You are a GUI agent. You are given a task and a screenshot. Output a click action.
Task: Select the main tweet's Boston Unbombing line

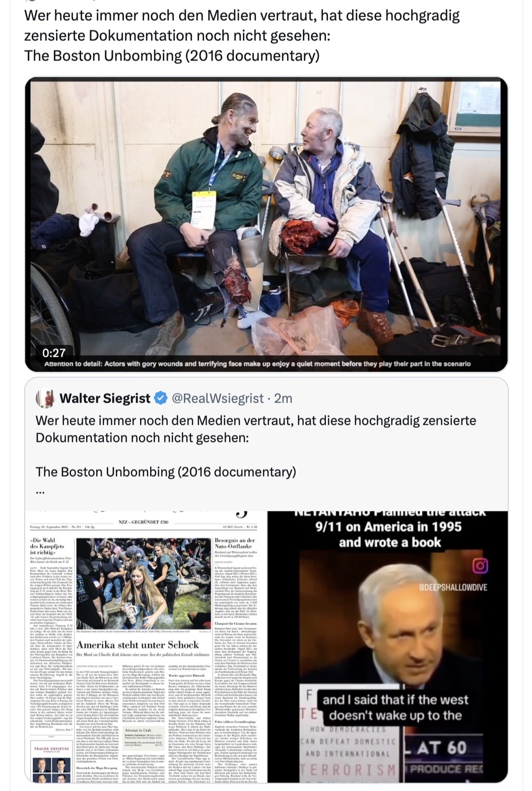click(x=172, y=55)
